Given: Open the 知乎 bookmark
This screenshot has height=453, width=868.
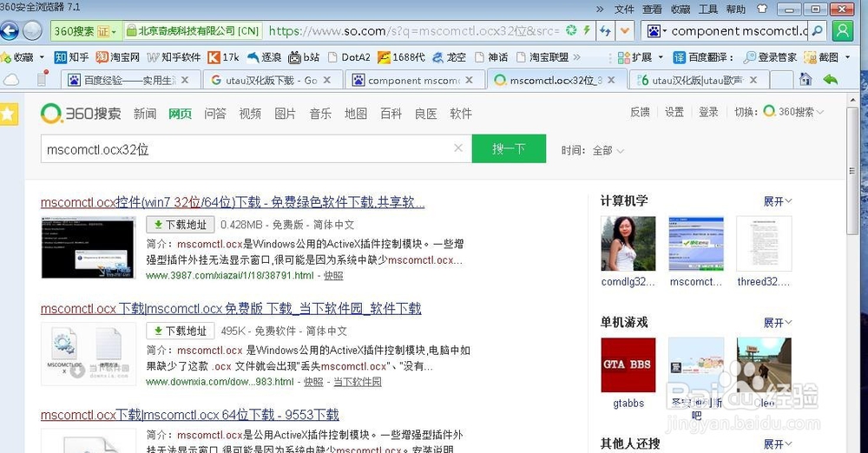Looking at the screenshot, I should click(x=71, y=57).
